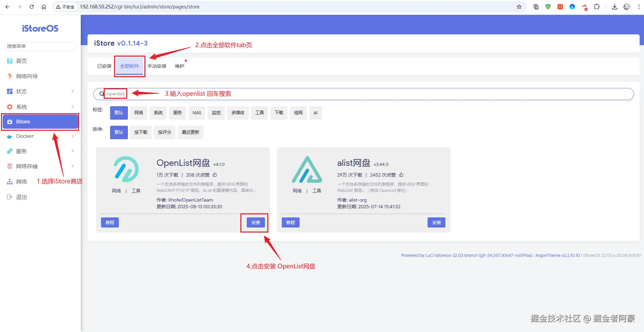Switch to the 全部软件 tab
Screen dimensions: 644x332
pyautogui.click(x=130, y=66)
